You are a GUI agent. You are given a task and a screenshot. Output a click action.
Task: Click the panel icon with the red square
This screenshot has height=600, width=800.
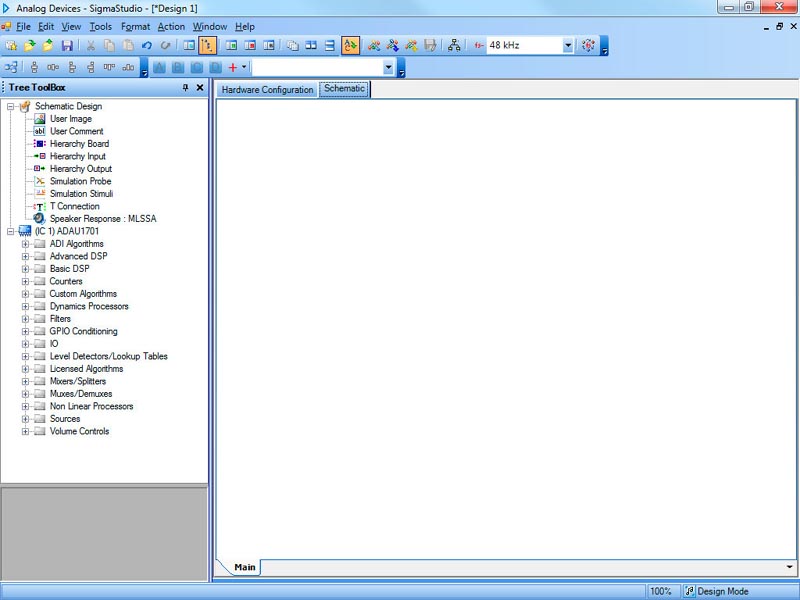pyautogui.click(x=250, y=45)
